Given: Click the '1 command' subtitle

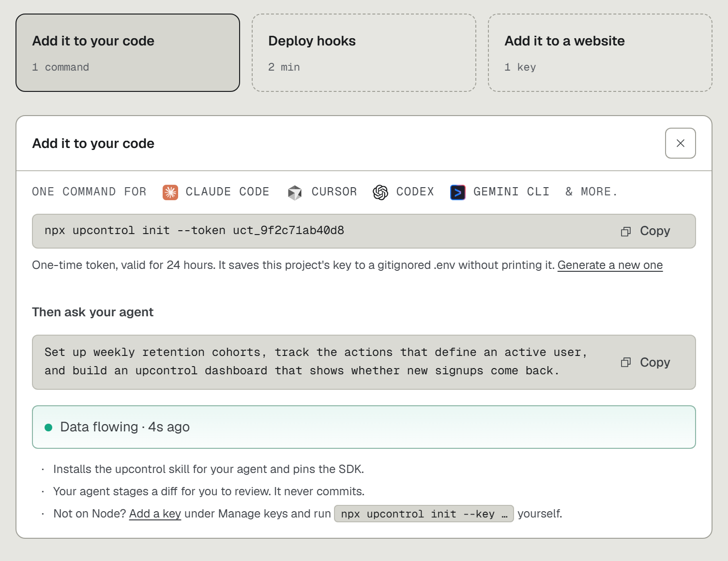Looking at the screenshot, I should [61, 67].
